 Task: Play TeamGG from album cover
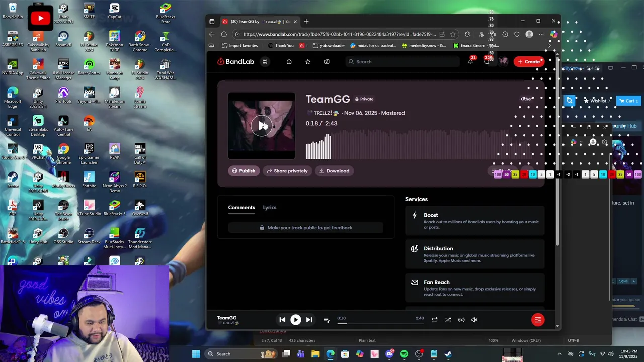pyautogui.click(x=261, y=125)
